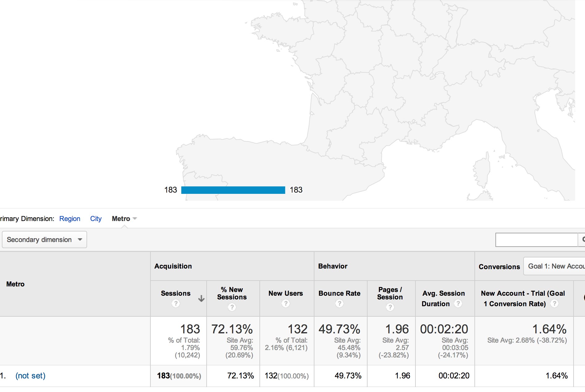Click the Avg. Session Duration help icon

pos(458,303)
